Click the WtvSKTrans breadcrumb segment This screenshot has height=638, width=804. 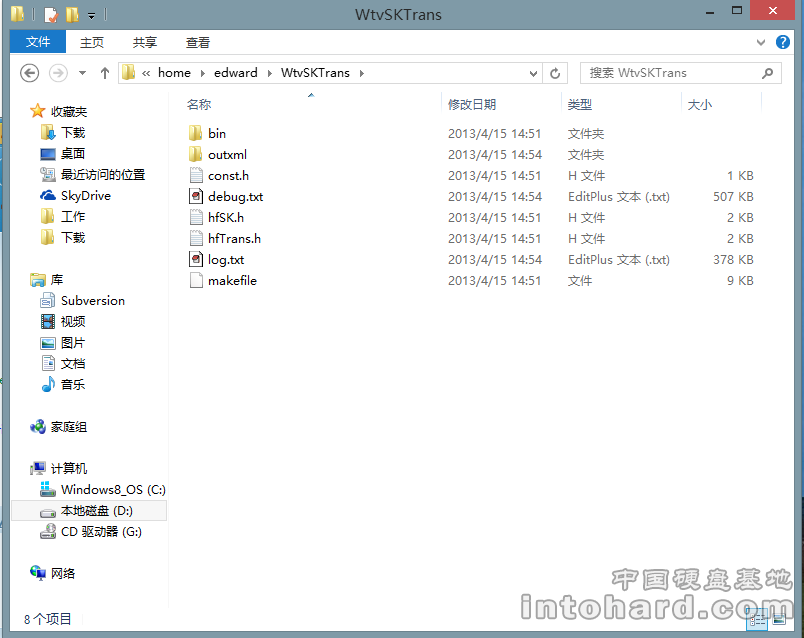315,73
